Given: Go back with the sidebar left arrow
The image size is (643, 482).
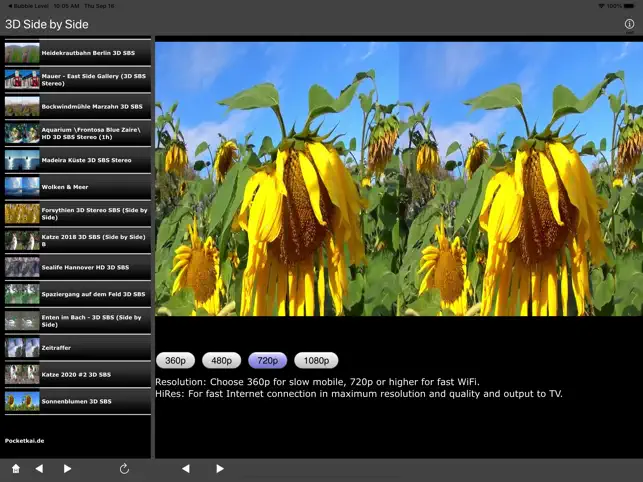Looking at the screenshot, I should [x=39, y=468].
